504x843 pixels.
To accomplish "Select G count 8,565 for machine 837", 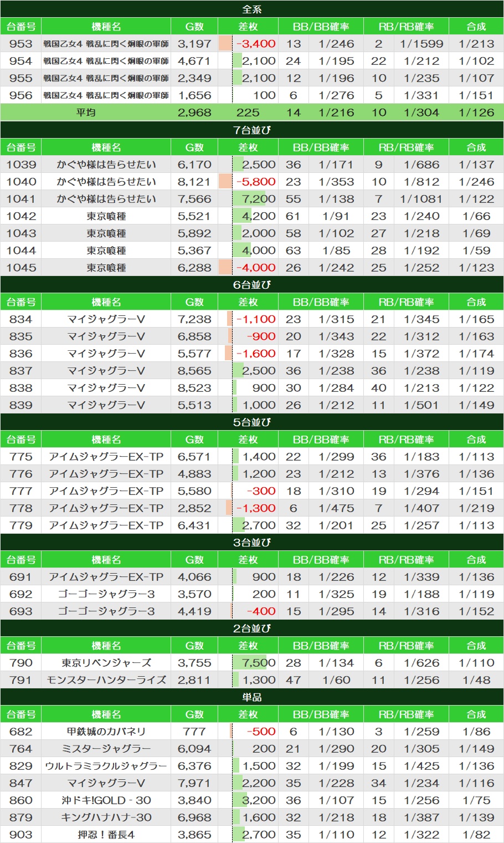I will click(x=194, y=371).
